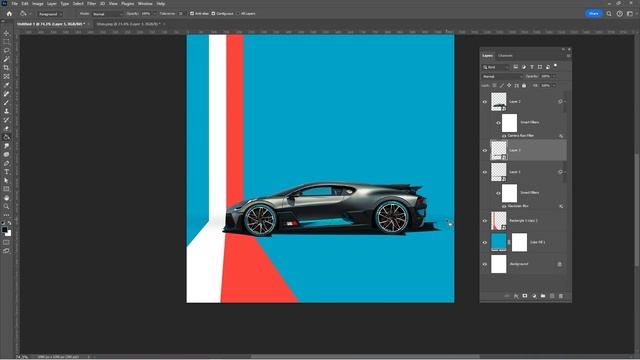Toggle the Anti-alias checkbox
The image size is (640, 360).
pos(192,13)
